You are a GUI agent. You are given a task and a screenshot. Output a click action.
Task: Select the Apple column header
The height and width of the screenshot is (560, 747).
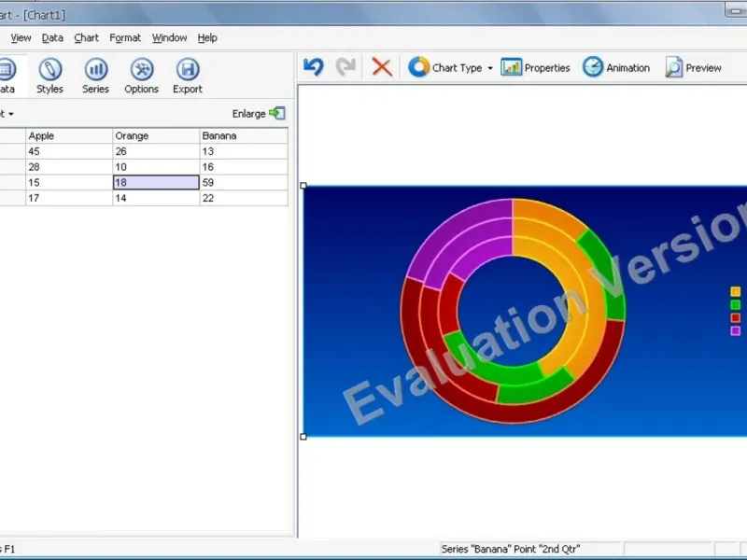[69, 135]
